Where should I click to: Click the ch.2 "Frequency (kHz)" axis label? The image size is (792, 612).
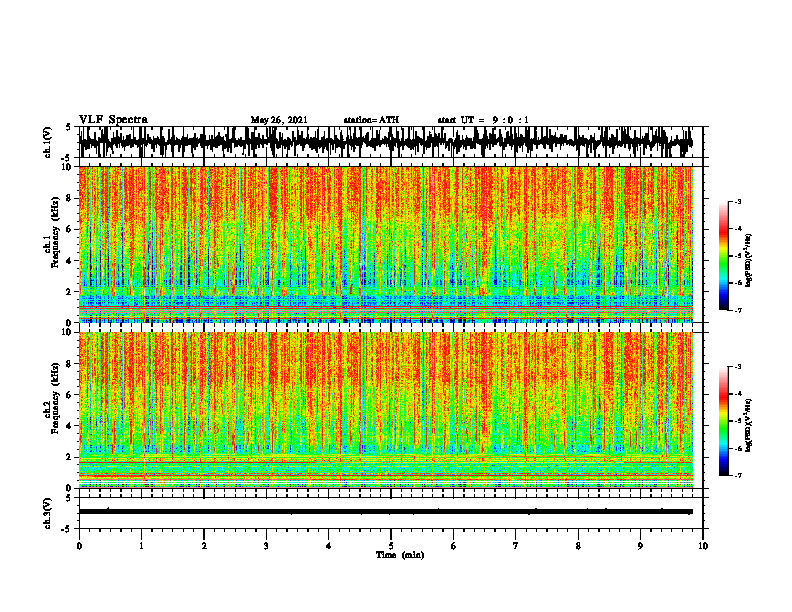click(56, 398)
